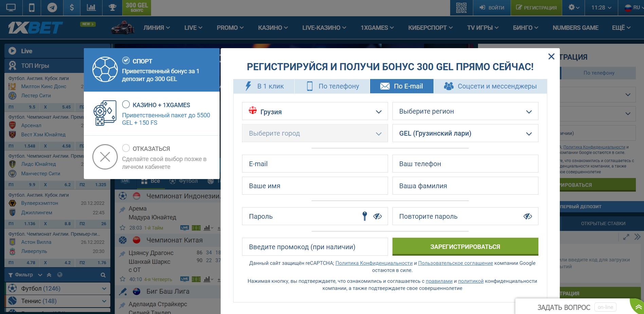This screenshot has width=644, height=314.
Task: Expand the Теннис (148) sport list
Action: click(x=58, y=301)
